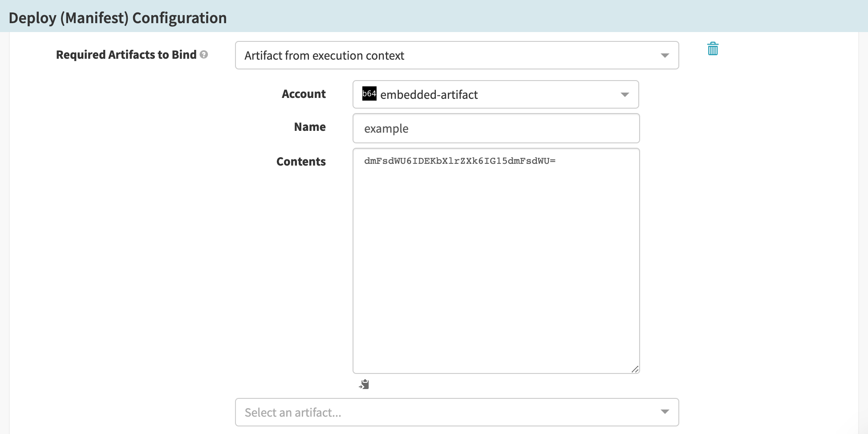Click the Name field containing example
This screenshot has height=434, width=868.
(x=495, y=128)
